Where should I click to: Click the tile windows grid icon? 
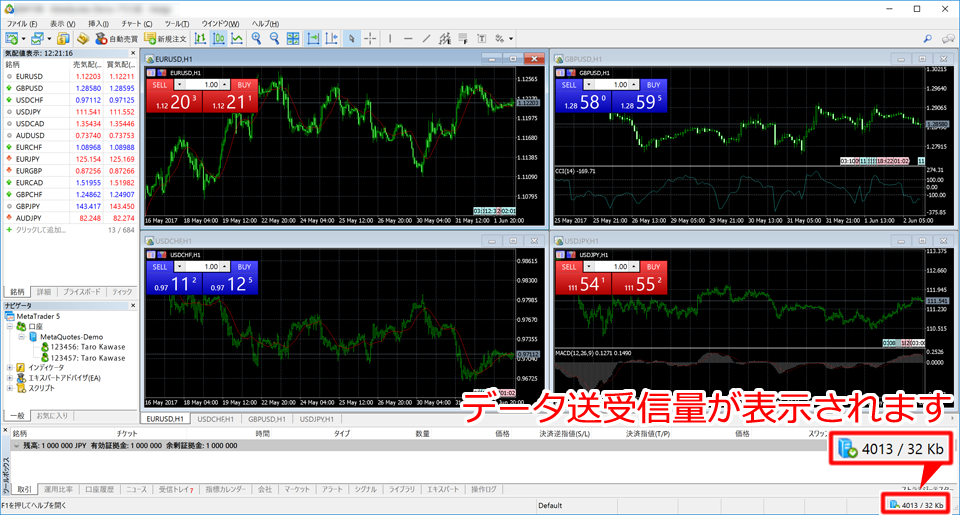click(293, 39)
